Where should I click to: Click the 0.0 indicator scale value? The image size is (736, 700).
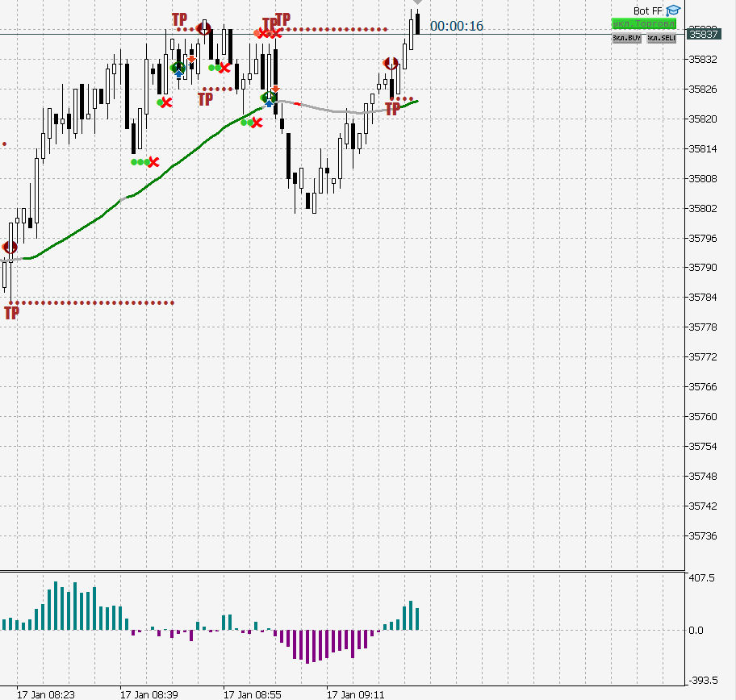(x=696, y=631)
